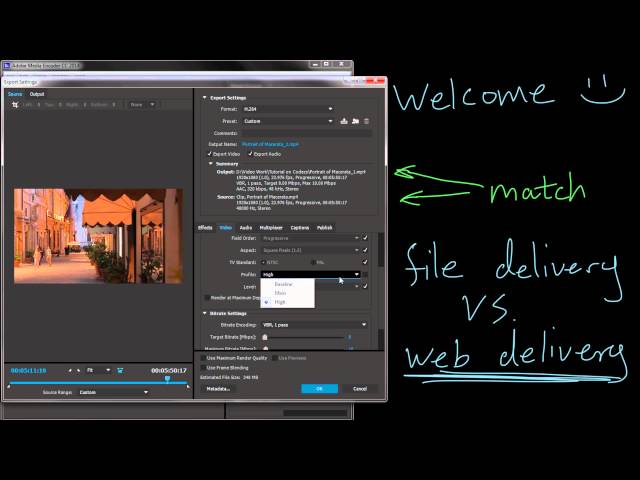Click the timeline out-point marker
The height and width of the screenshot is (480, 640).
pos(188,386)
